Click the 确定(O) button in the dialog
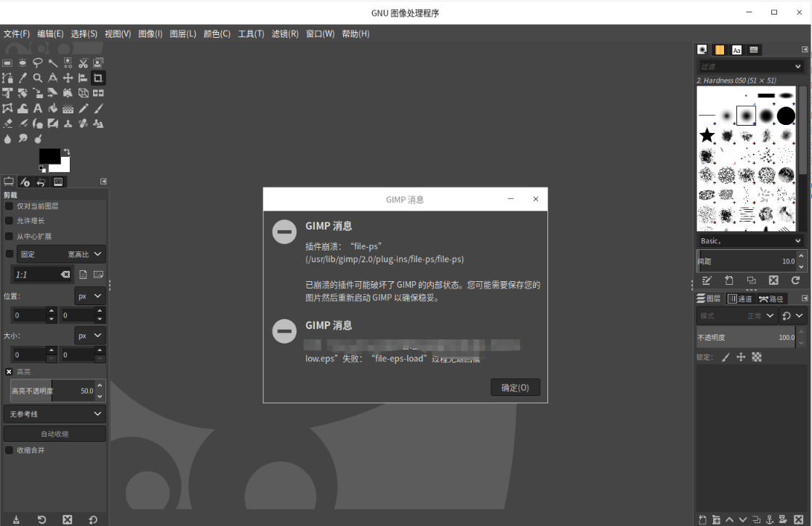812x526 pixels. 515,387
